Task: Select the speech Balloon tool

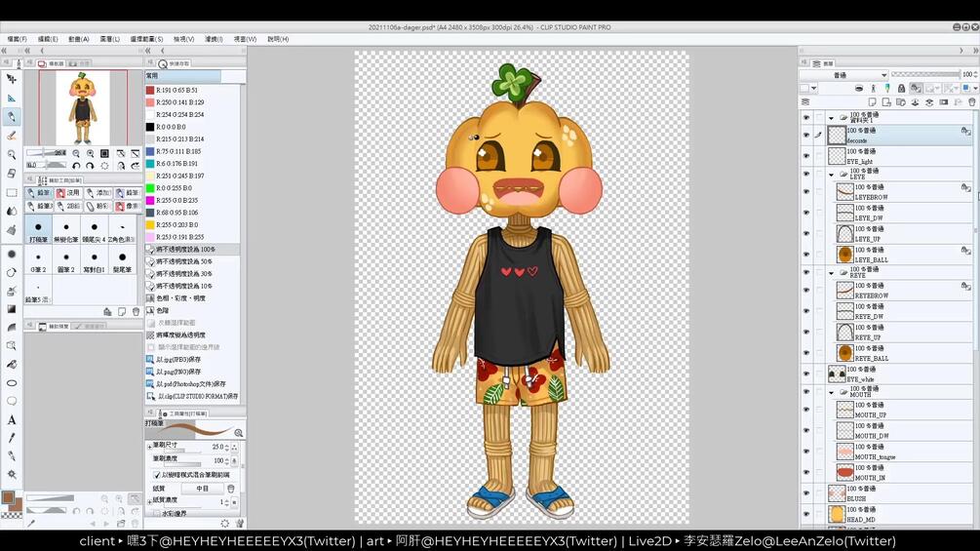Action: tap(12, 401)
